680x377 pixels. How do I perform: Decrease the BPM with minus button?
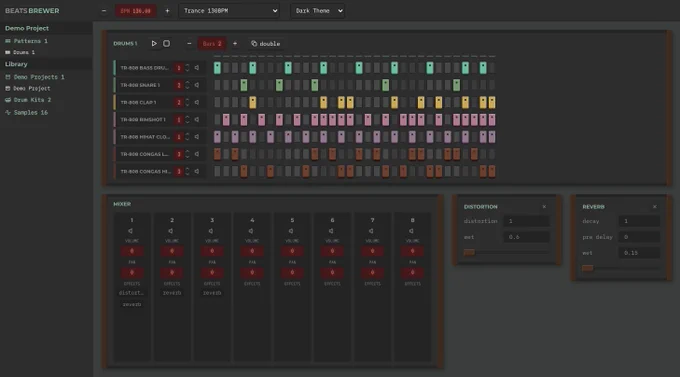104,11
